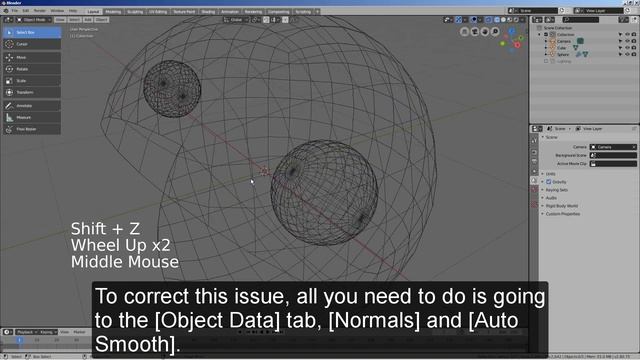Viewport: 640px width, 360px height.
Task: Click the Add menu in viewport header
Action: pos(88,20)
